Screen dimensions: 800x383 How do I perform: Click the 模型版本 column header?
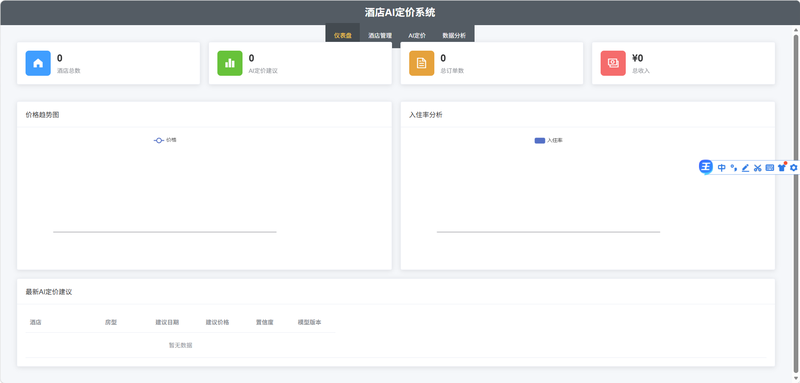(x=310, y=322)
